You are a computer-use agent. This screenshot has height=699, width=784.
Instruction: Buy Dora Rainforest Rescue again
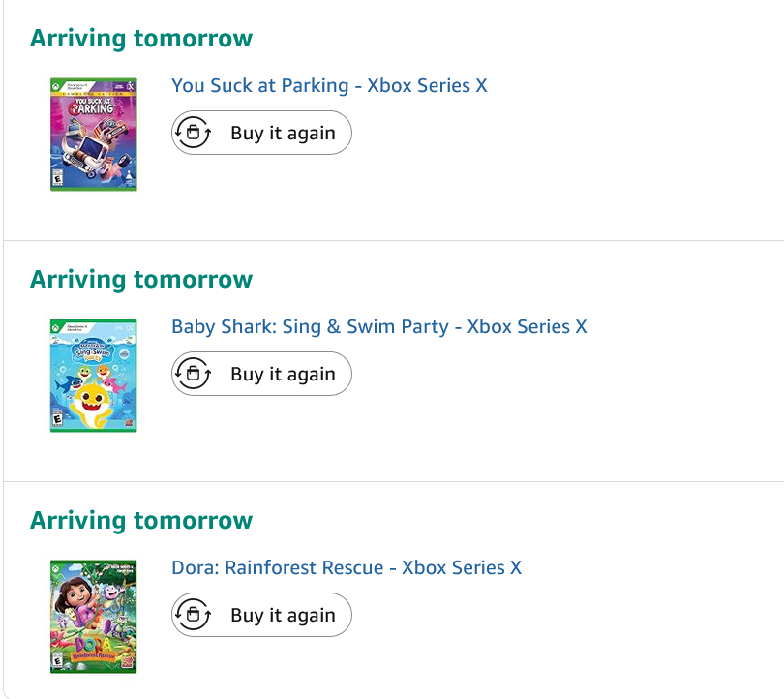[x=261, y=615]
